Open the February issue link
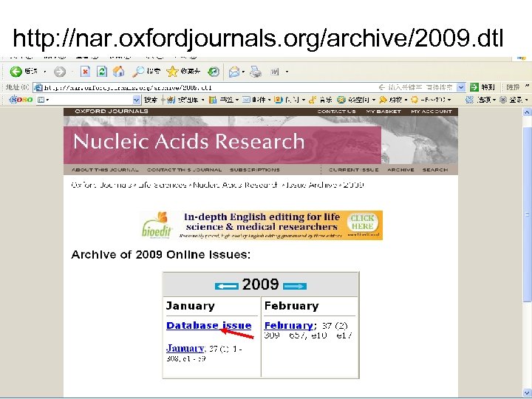 tap(288, 326)
